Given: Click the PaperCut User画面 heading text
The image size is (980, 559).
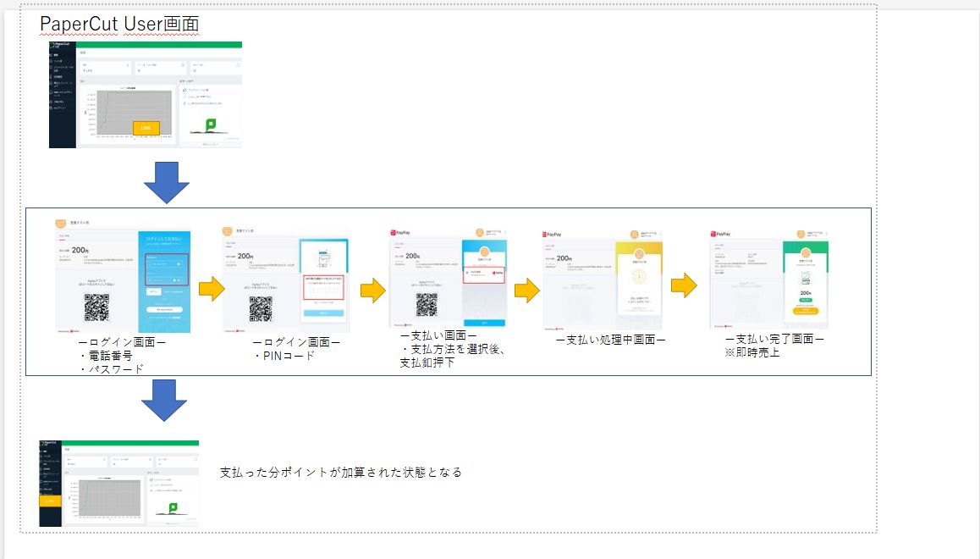Looking at the screenshot, I should pos(119,24).
